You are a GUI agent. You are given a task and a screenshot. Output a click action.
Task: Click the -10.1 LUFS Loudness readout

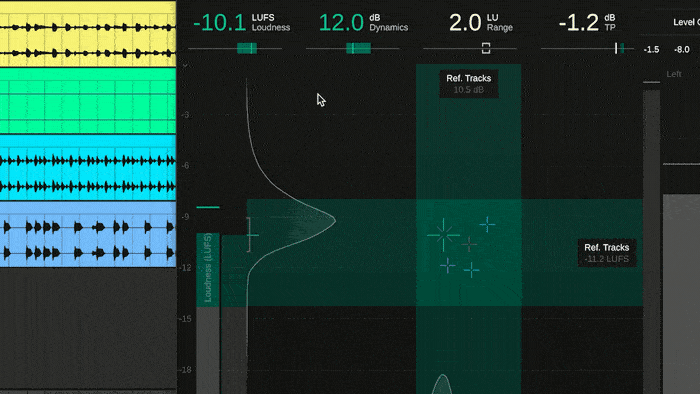pos(242,22)
